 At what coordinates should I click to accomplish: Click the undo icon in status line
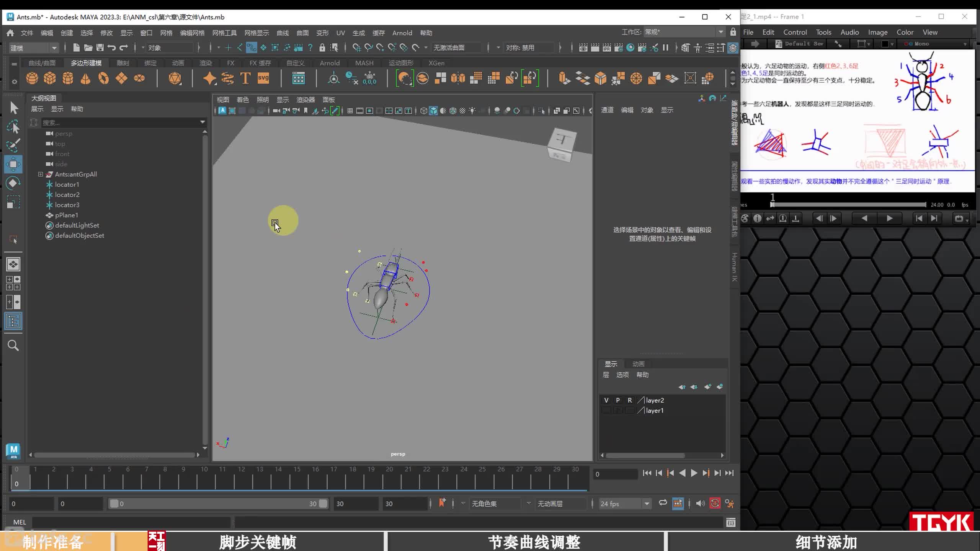111,47
